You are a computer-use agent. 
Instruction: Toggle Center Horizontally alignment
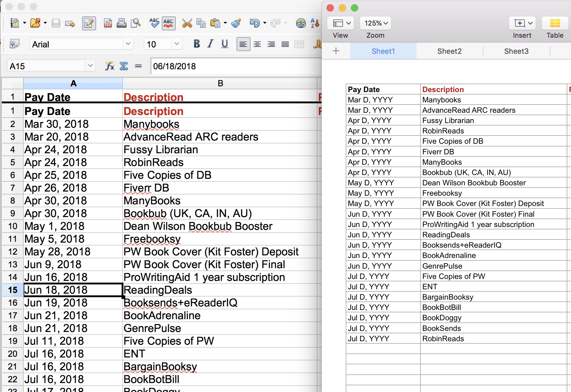(x=257, y=44)
